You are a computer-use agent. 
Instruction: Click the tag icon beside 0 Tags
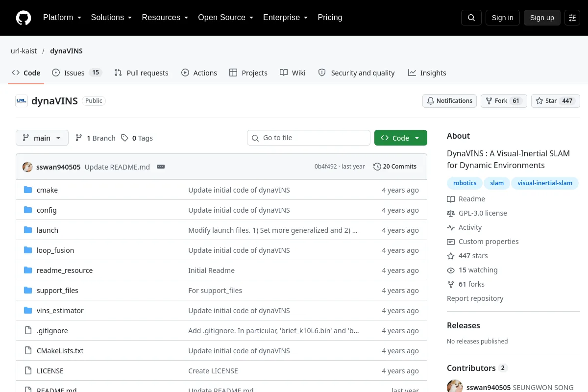pyautogui.click(x=125, y=138)
